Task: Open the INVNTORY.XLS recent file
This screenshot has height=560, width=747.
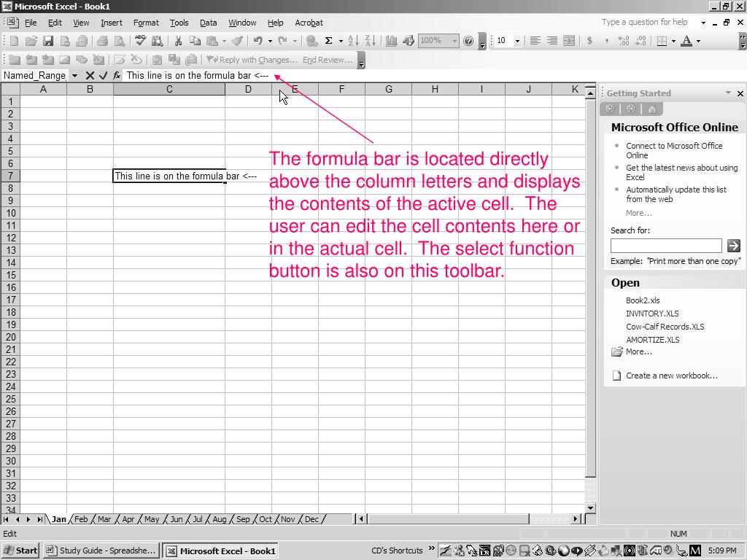Action: [x=652, y=314]
